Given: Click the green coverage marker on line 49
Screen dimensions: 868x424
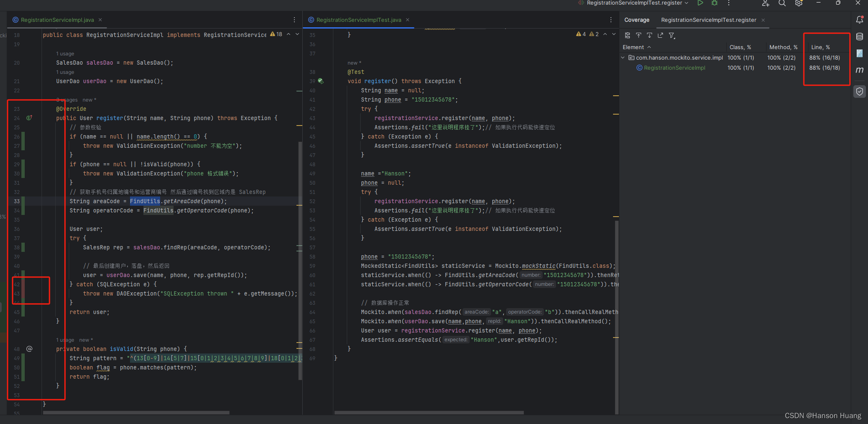Looking at the screenshot, I should point(23,358).
